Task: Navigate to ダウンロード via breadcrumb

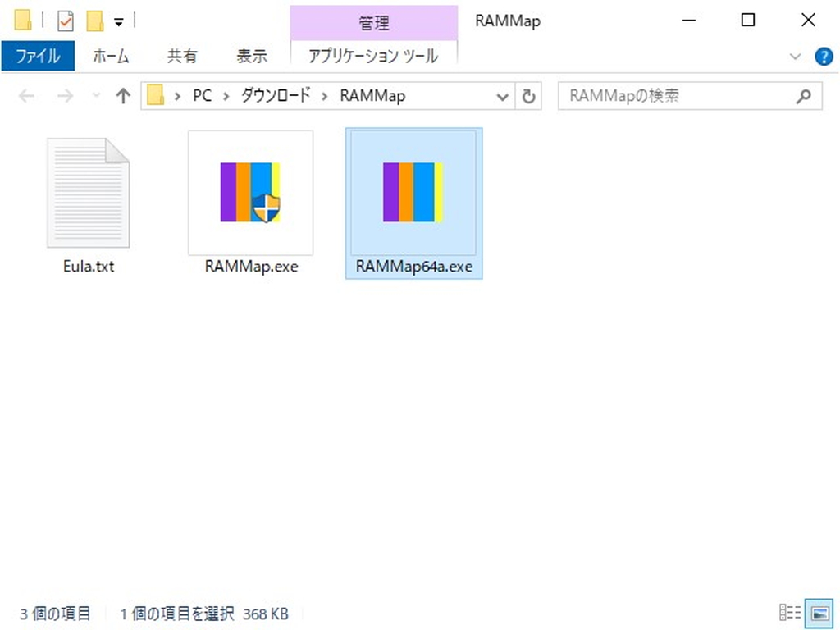Action: [275, 95]
